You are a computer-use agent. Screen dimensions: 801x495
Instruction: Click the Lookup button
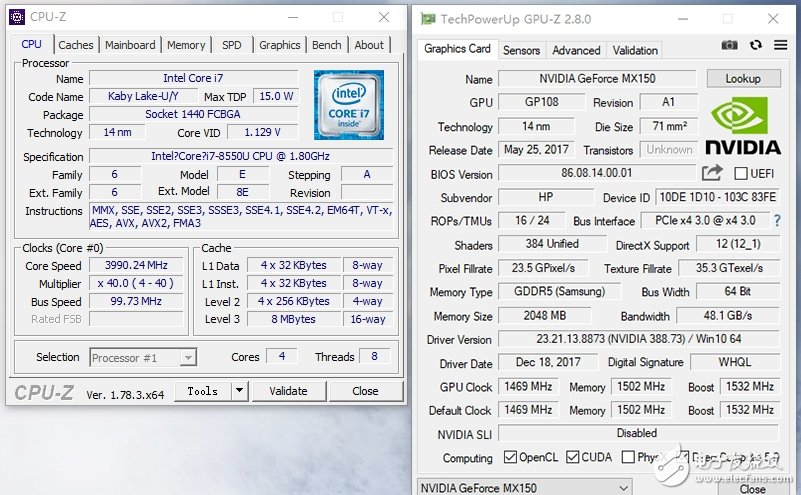743,79
